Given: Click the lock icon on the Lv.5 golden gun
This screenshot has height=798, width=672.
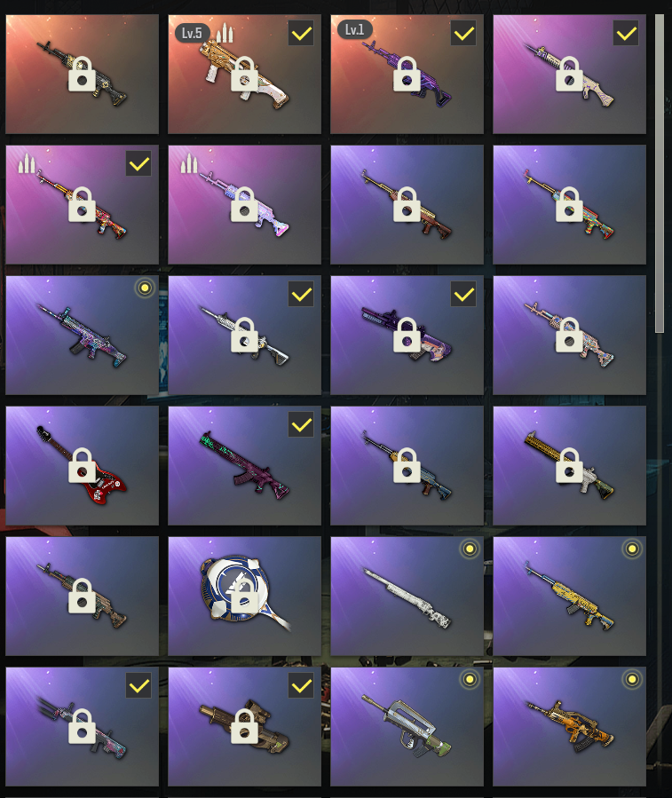Looking at the screenshot, I should [x=244, y=75].
